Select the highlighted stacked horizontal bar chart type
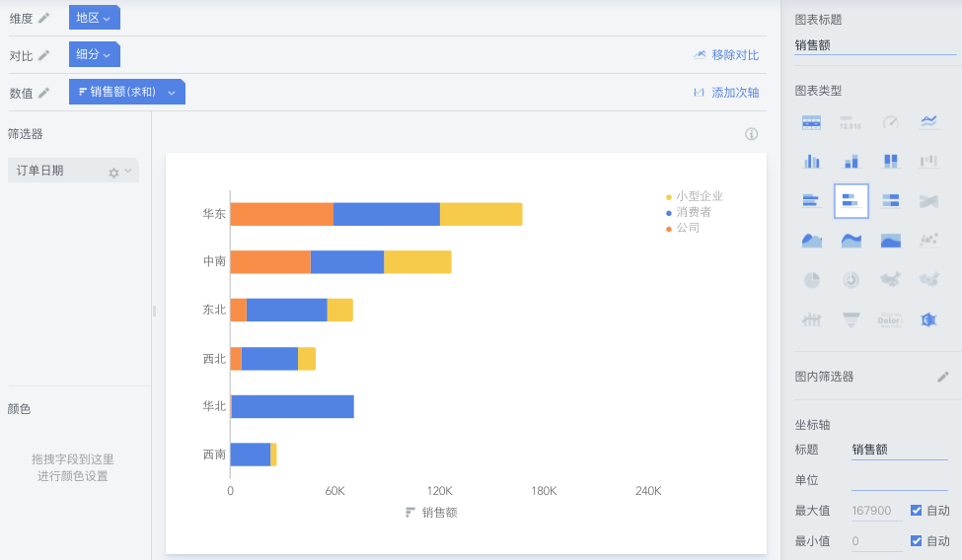The width and height of the screenshot is (962, 560). (x=851, y=200)
